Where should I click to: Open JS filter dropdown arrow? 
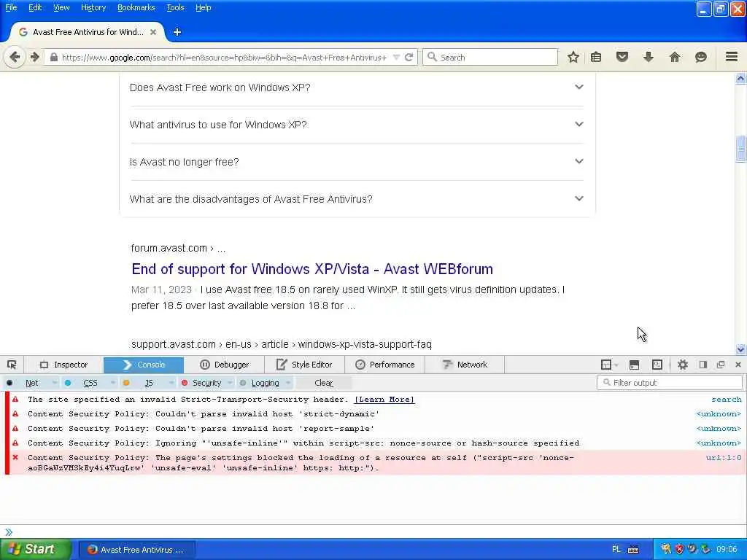point(171,383)
